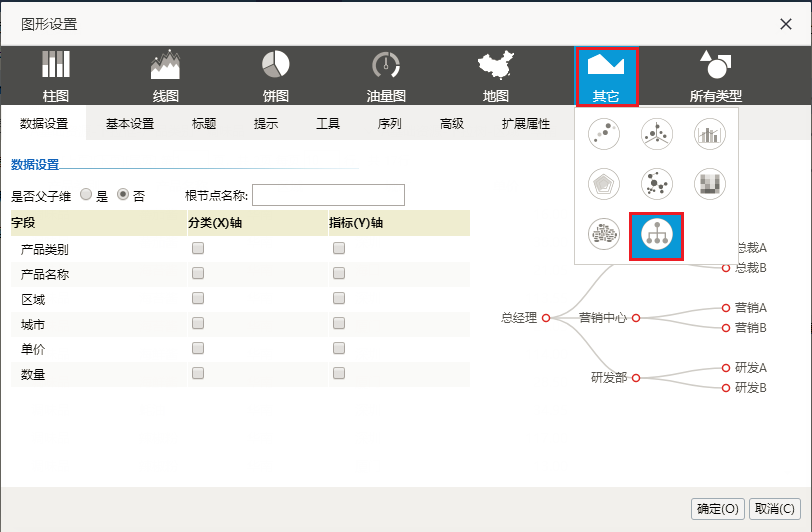The width and height of the screenshot is (812, 532).
Task: Pick the word cloud chart icon
Action: [604, 234]
